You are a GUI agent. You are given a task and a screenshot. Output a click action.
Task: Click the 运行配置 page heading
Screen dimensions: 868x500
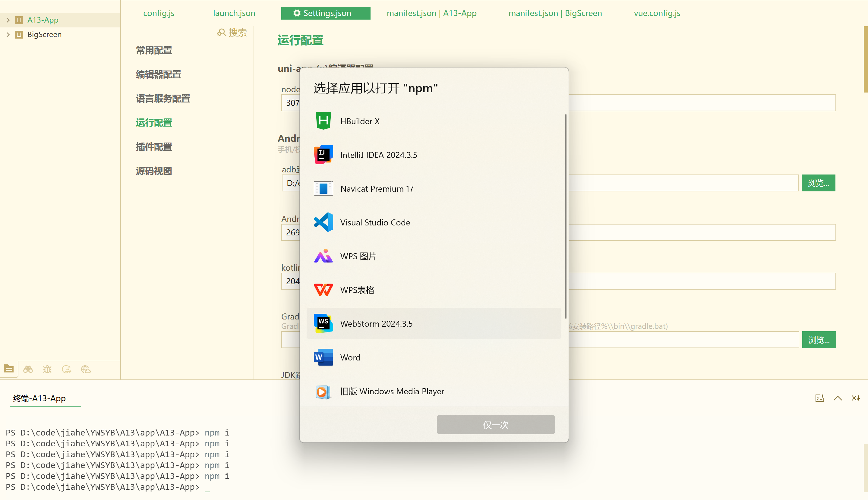[x=300, y=40]
